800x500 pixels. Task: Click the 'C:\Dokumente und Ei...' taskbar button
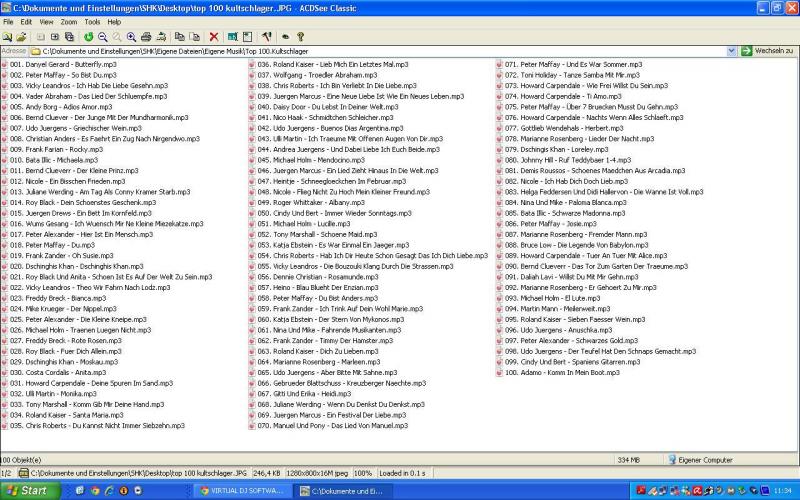[x=343, y=491]
